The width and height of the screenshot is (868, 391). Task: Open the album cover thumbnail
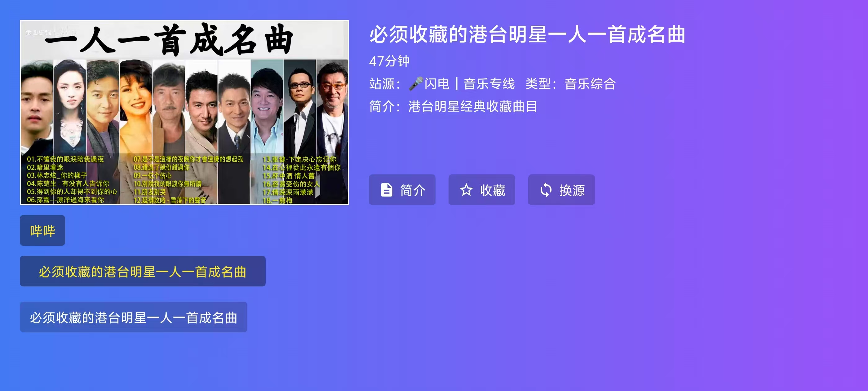[184, 112]
